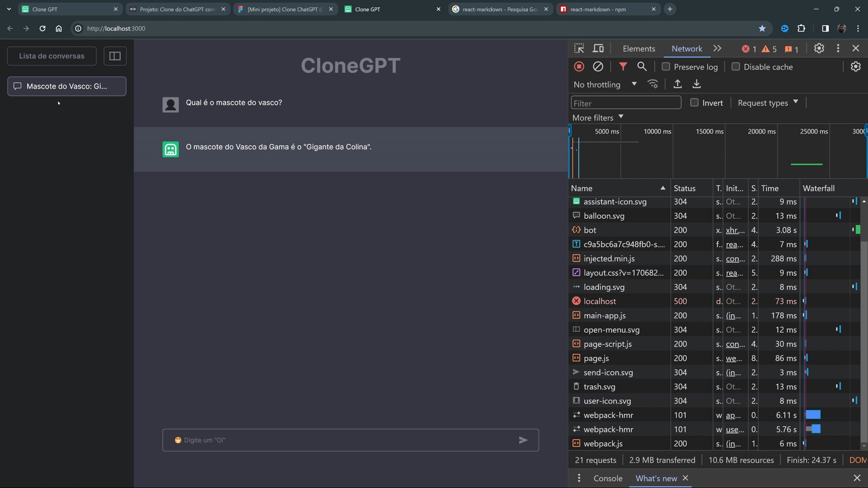This screenshot has width=868, height=488.
Task: Click the import HAR file icon
Action: coord(677,84)
